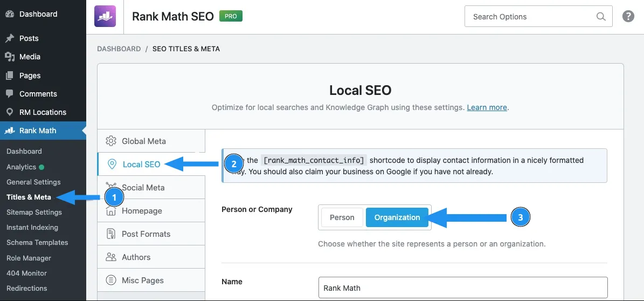644x301 pixels.
Task: Open the Misc Pages tab
Action: point(151,281)
